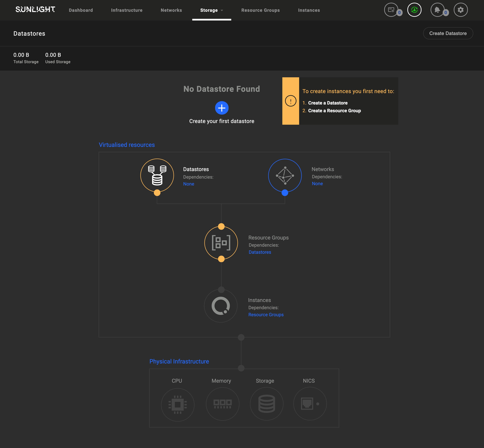Click the Resource Groups label in diagram

pyautogui.click(x=268, y=238)
